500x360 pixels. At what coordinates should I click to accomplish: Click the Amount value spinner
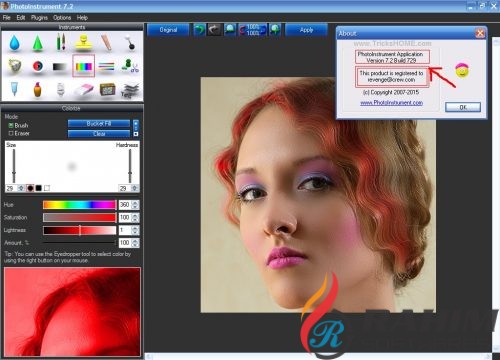(135, 243)
